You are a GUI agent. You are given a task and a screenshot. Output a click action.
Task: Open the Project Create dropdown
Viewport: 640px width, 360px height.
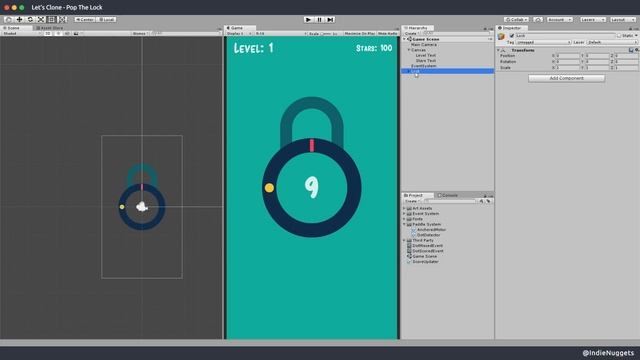pos(412,201)
